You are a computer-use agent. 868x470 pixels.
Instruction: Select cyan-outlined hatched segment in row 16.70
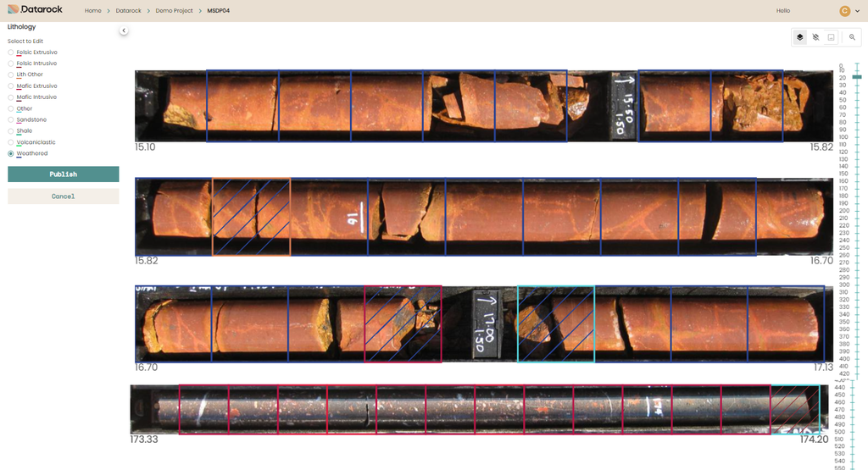click(556, 324)
